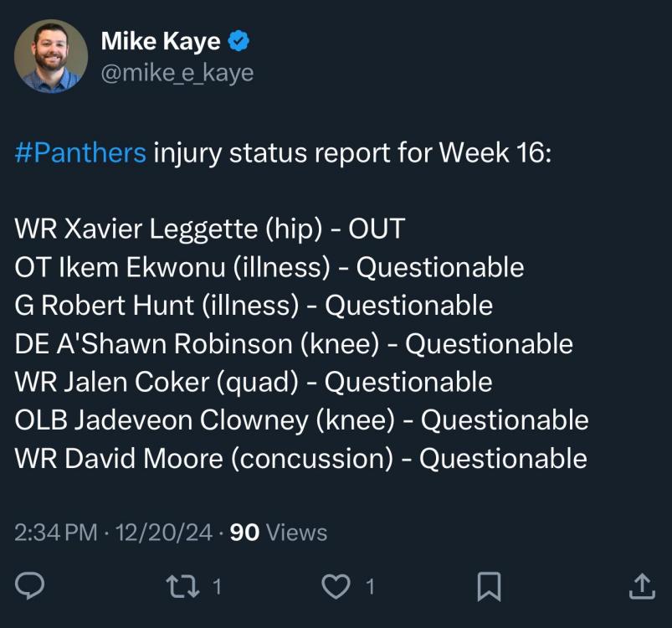
Task: Click the 12/20/24 post date
Action: 167,533
